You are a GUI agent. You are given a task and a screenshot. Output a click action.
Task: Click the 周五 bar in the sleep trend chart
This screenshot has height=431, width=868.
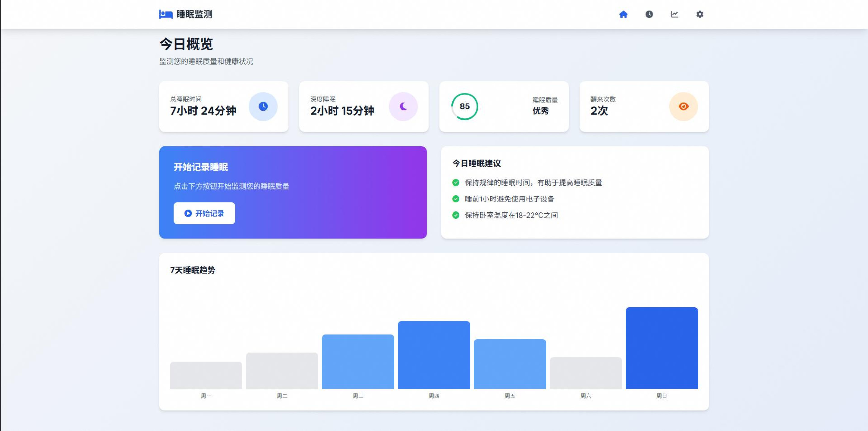pyautogui.click(x=509, y=363)
